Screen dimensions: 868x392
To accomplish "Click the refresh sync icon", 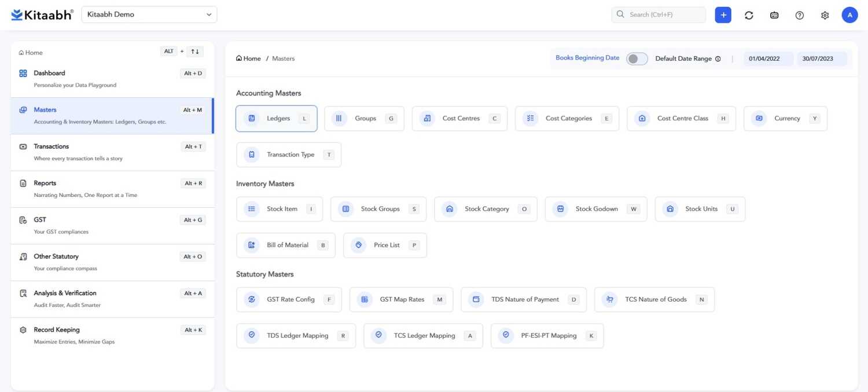I will click(x=749, y=15).
